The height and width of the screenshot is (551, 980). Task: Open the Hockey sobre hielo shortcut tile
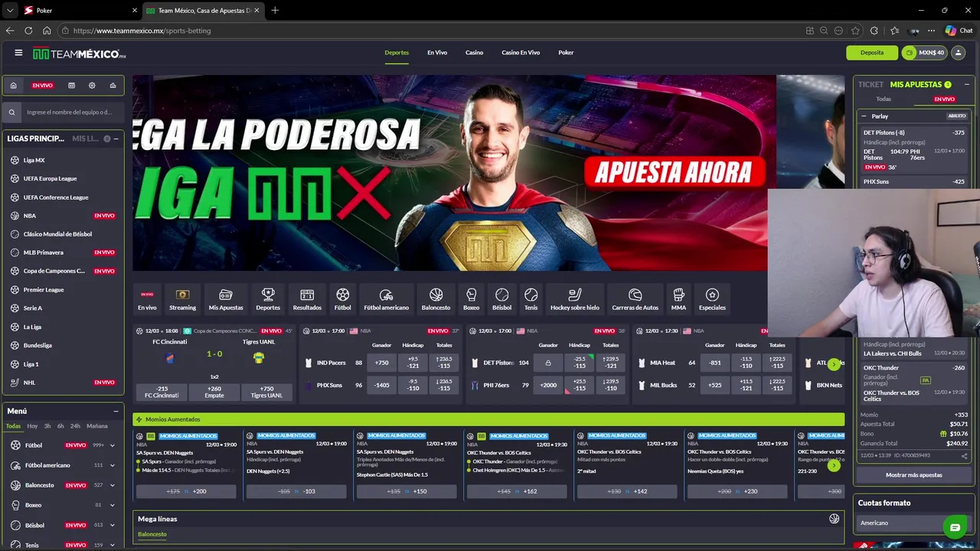574,299
